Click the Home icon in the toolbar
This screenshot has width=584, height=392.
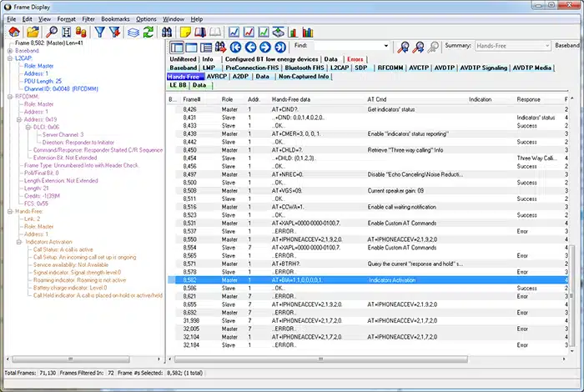click(13, 32)
